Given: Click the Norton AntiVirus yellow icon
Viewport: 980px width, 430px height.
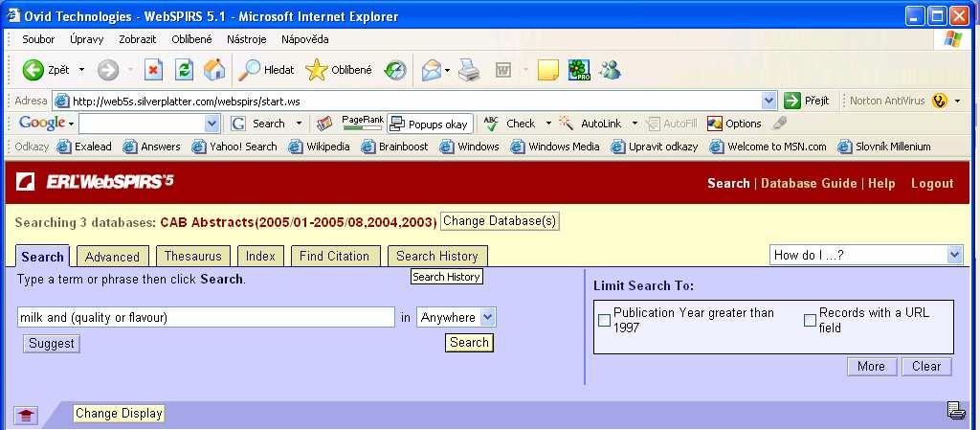Looking at the screenshot, I should pyautogui.click(x=940, y=101).
